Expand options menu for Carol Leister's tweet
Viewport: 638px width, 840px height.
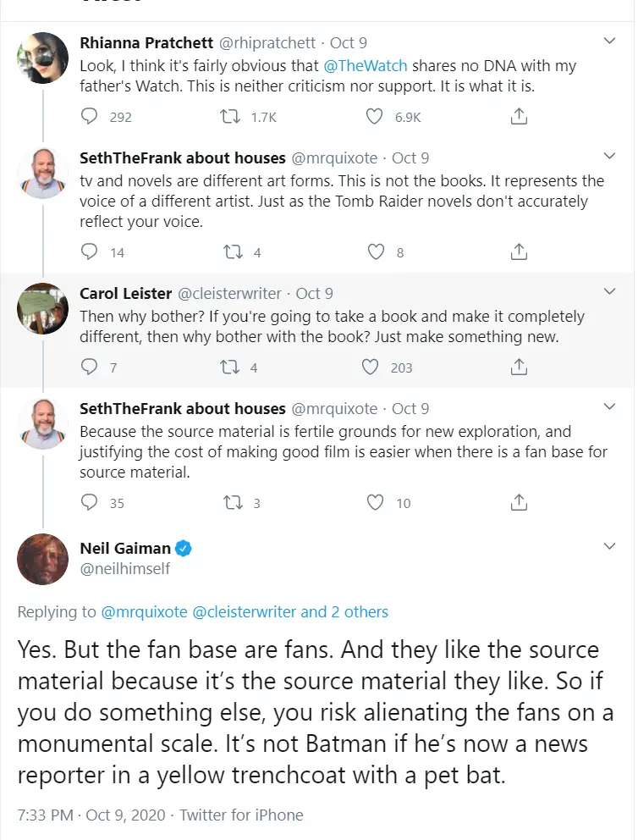pos(609,291)
